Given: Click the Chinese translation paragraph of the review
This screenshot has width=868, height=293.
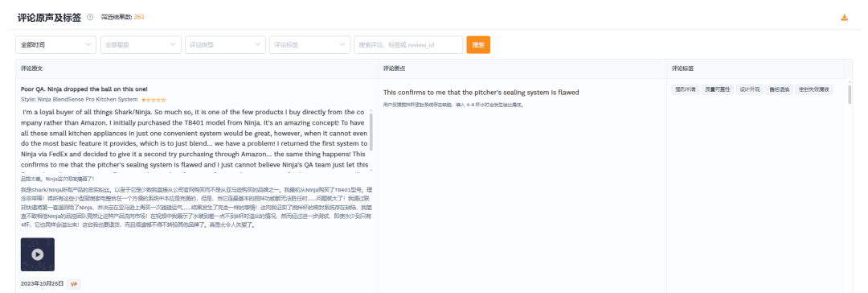Looking at the screenshot, I should click(x=197, y=207).
